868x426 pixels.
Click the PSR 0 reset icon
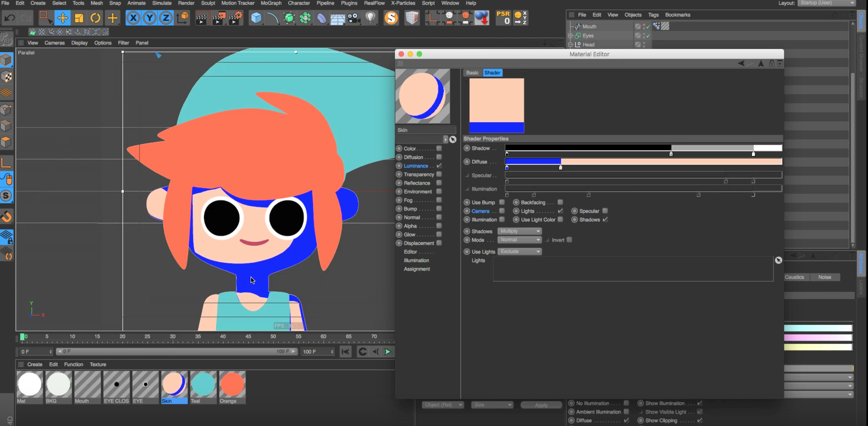[x=503, y=18]
